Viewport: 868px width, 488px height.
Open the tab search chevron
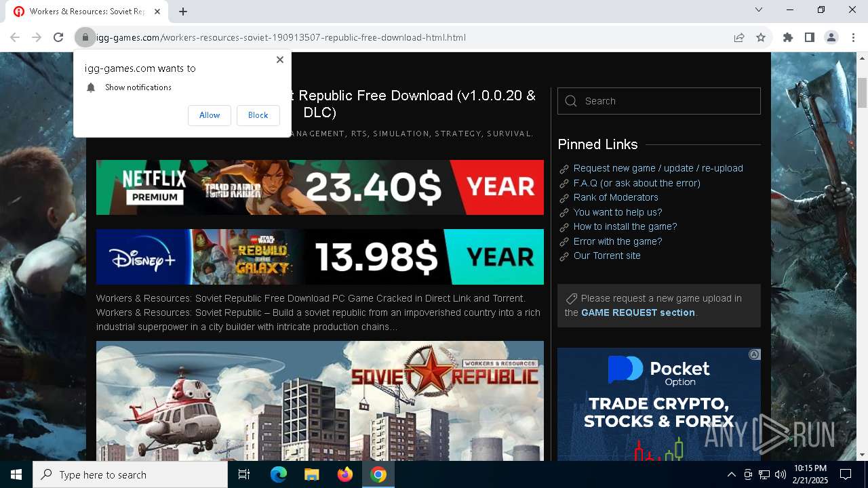click(759, 9)
